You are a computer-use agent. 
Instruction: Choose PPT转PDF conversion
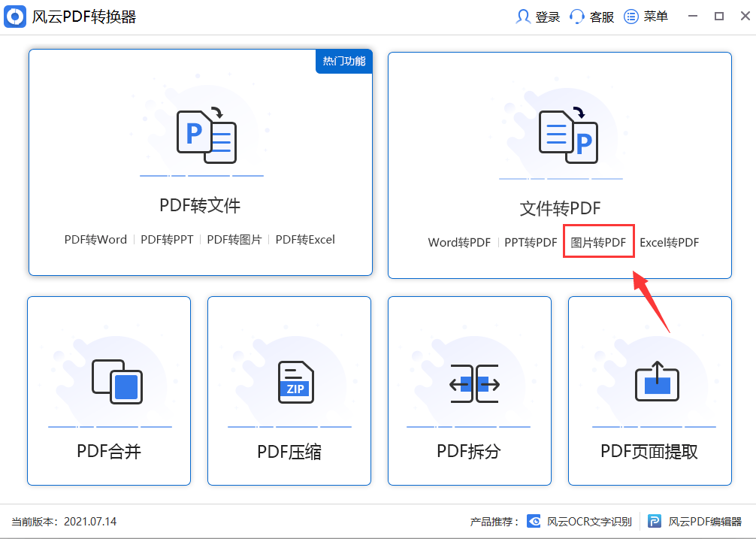(x=531, y=243)
